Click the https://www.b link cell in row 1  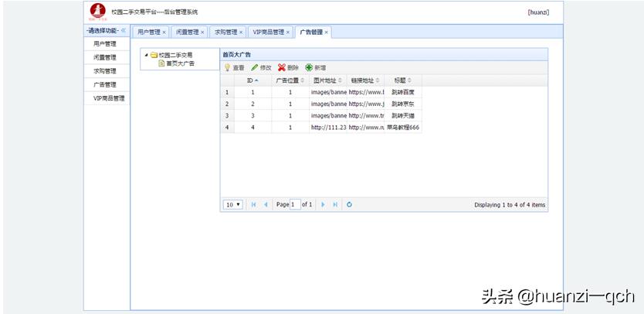[365, 92]
